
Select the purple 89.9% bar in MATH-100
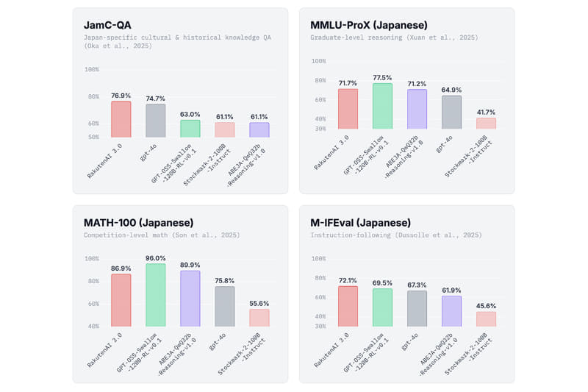coord(190,299)
